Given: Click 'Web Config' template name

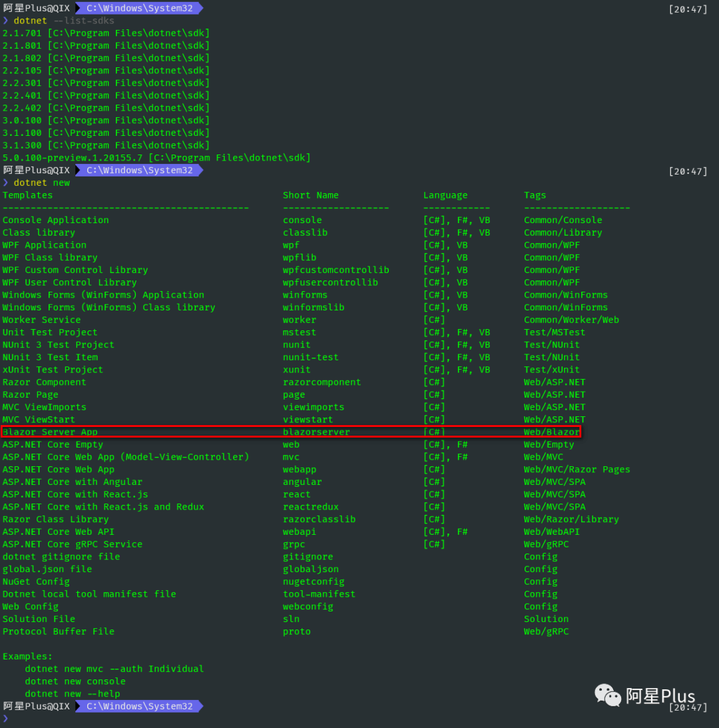Looking at the screenshot, I should tap(30, 607).
